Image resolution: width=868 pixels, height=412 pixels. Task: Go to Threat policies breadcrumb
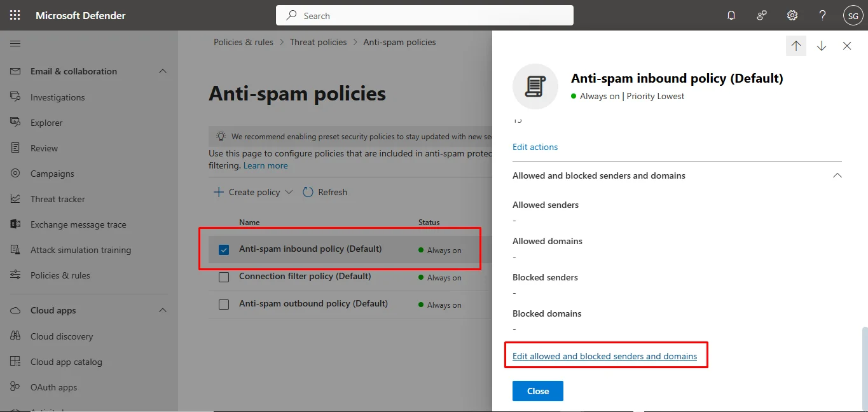[319, 42]
